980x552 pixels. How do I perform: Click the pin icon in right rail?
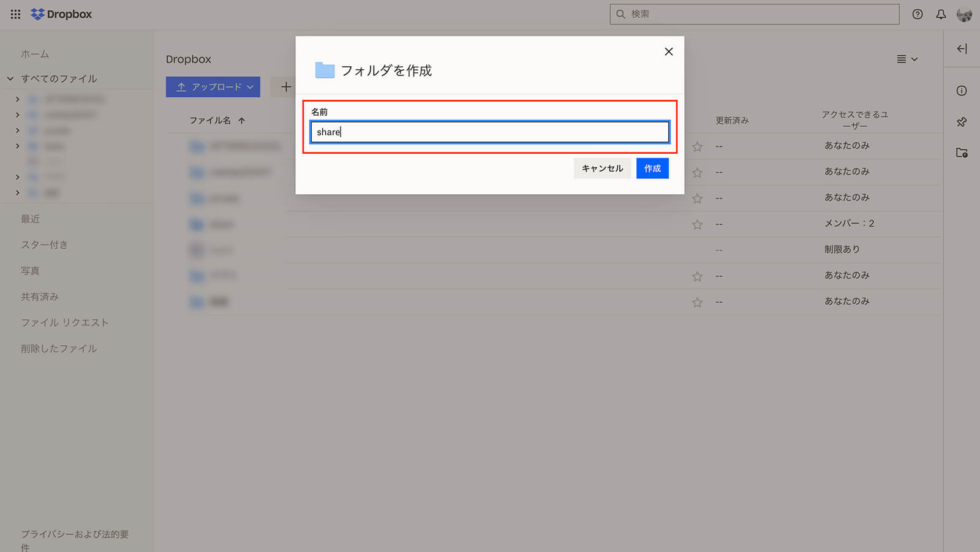pos(962,122)
